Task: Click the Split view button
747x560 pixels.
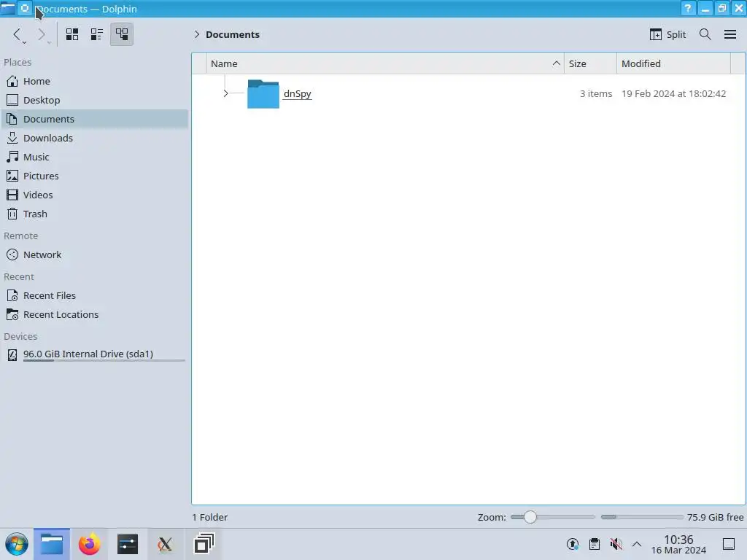Action: pos(667,34)
